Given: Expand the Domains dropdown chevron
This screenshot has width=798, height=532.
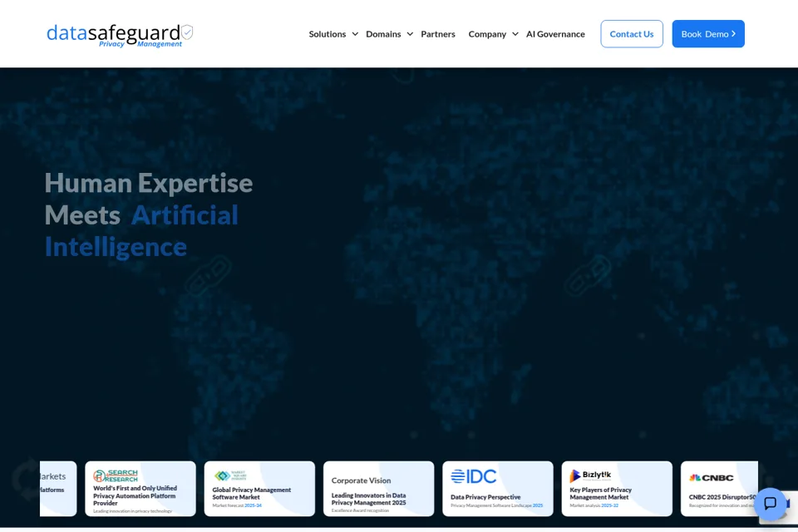Looking at the screenshot, I should [410, 34].
